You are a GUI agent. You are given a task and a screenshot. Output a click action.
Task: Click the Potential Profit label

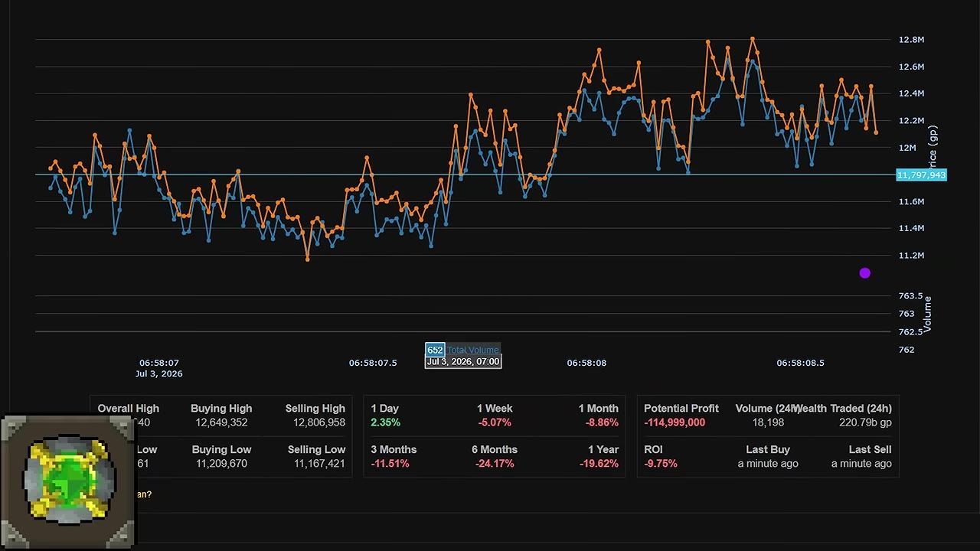pos(681,409)
